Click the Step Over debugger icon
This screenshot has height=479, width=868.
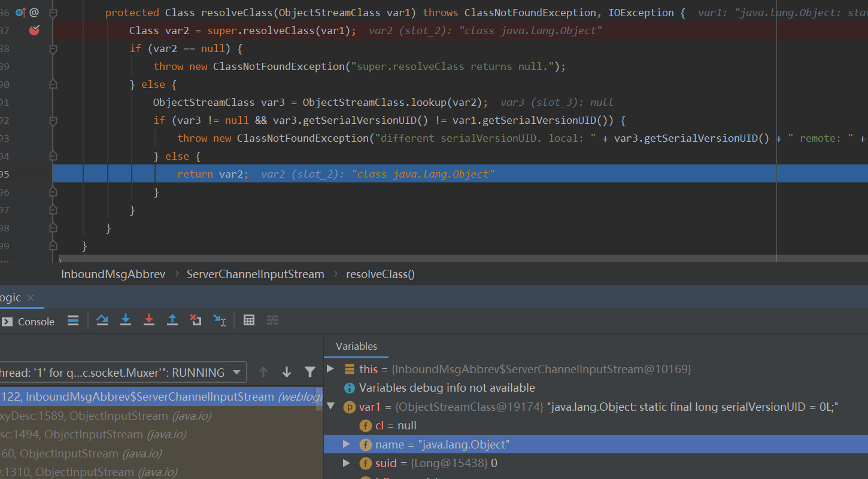[x=102, y=321]
